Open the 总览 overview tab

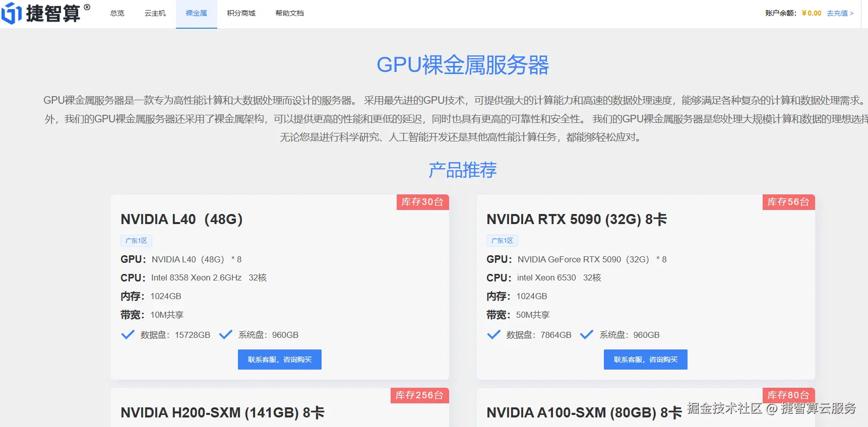click(x=117, y=14)
